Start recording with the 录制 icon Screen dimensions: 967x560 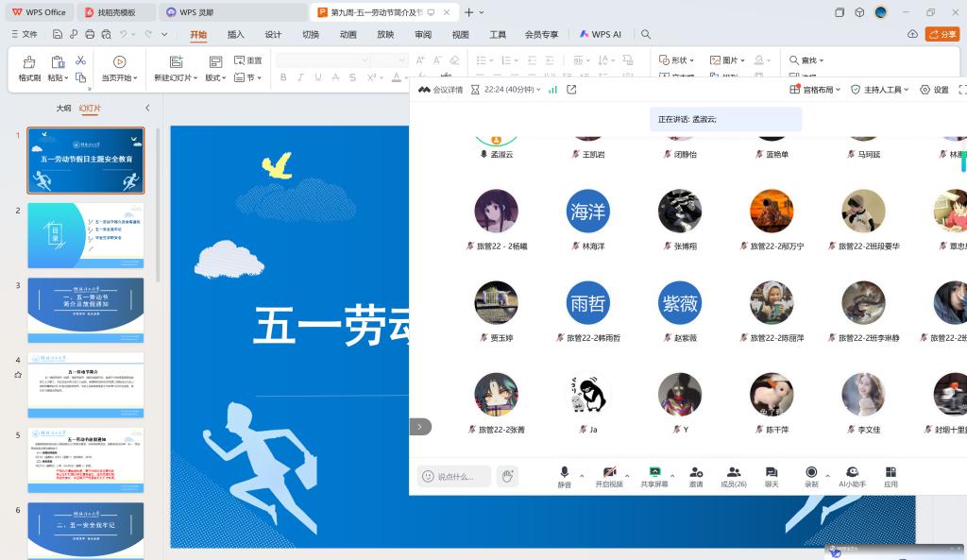(x=811, y=473)
